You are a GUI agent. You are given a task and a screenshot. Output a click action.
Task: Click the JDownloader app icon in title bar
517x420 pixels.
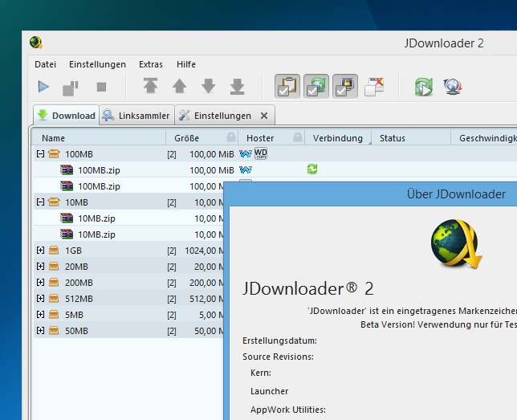(35, 43)
